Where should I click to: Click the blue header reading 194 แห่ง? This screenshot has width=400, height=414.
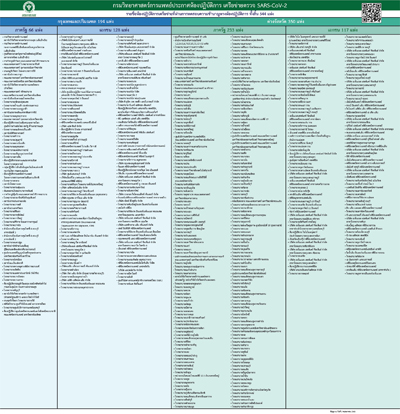86,21
